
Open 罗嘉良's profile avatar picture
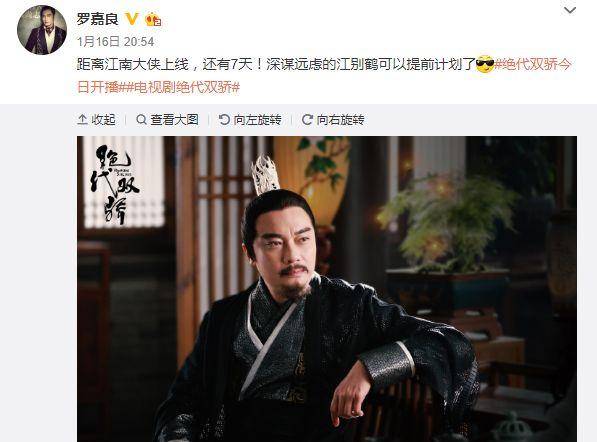tap(42, 30)
